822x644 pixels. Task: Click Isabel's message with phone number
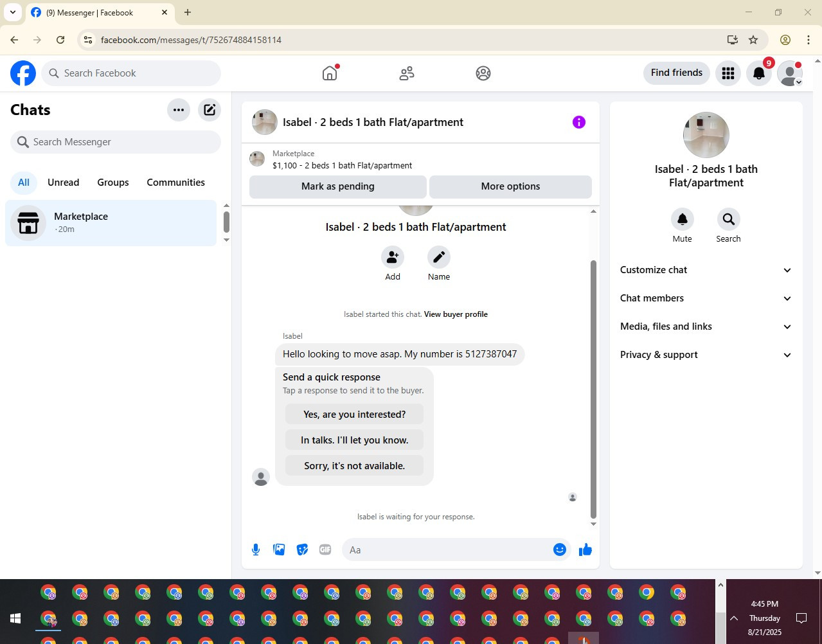(x=400, y=354)
